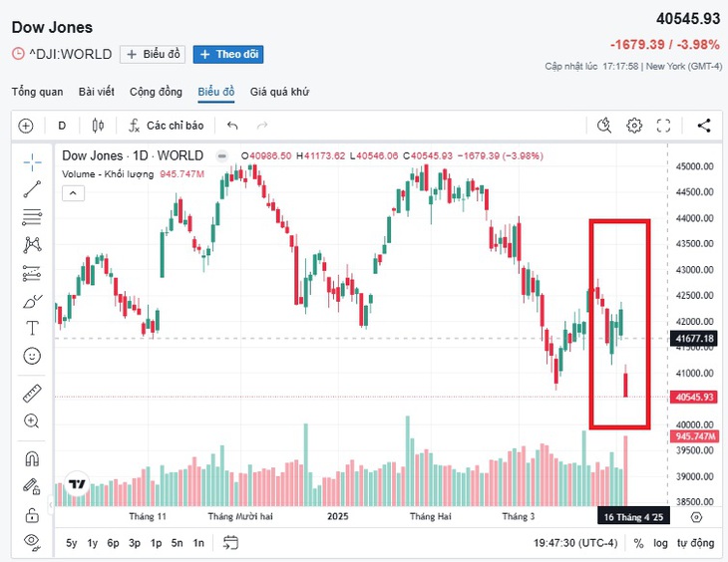Open the Tổng quan tab
728x562 pixels.
point(38,92)
